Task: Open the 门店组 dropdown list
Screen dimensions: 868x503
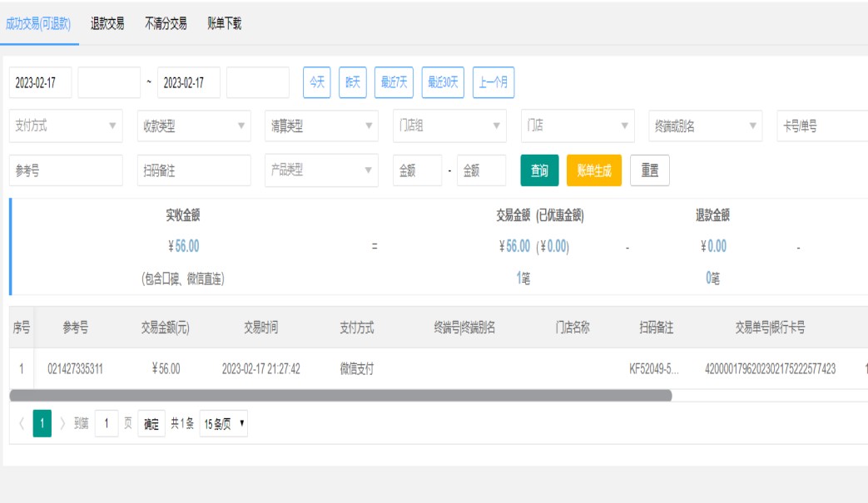Action: pyautogui.click(x=449, y=126)
